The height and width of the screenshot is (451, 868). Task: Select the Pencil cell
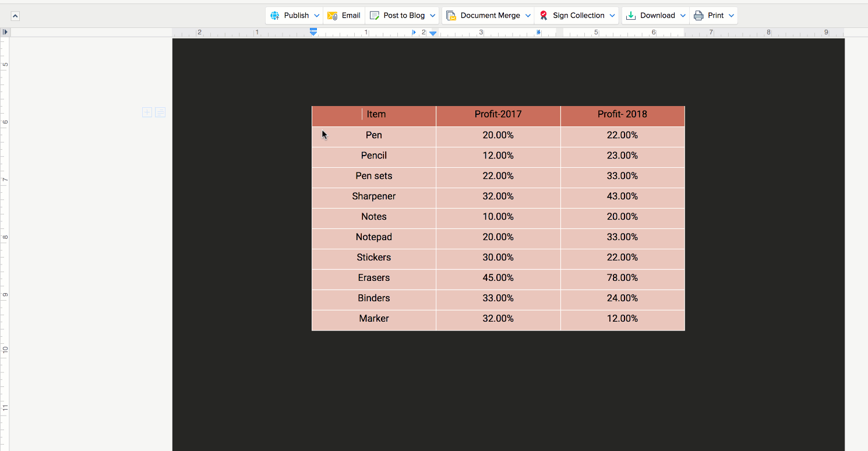[x=374, y=157]
